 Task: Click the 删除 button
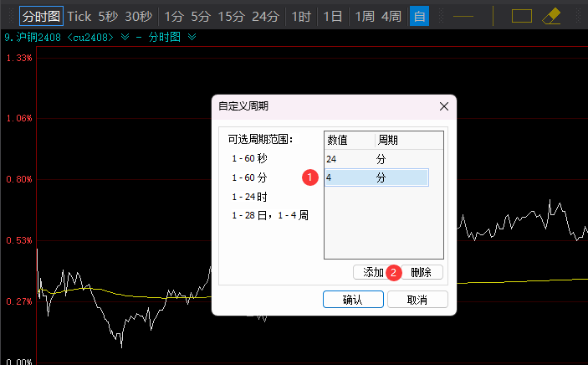click(x=421, y=272)
